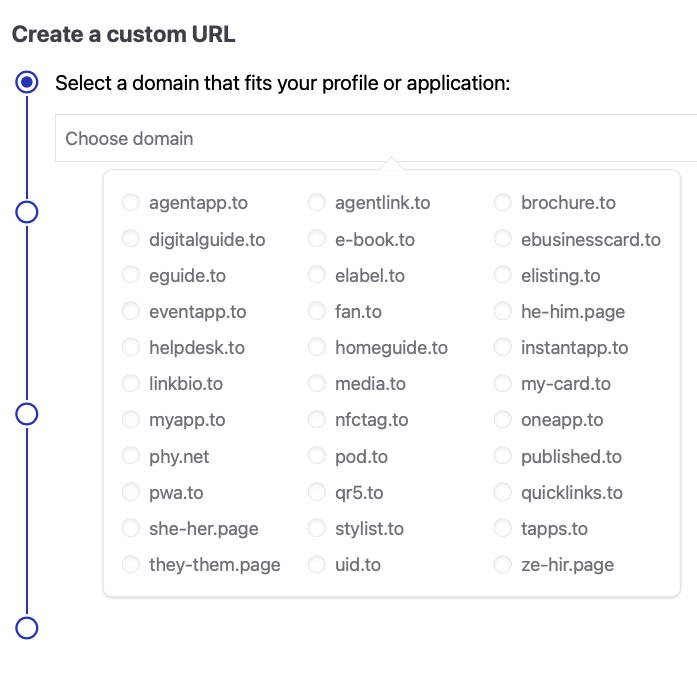Select the agentapp.to radio option

pos(131,203)
